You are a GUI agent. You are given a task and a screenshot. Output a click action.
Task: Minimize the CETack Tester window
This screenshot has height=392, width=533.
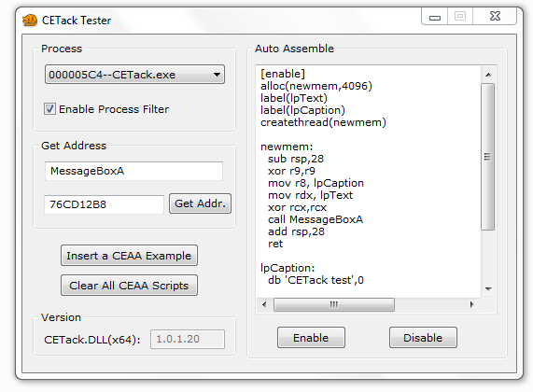coord(435,17)
